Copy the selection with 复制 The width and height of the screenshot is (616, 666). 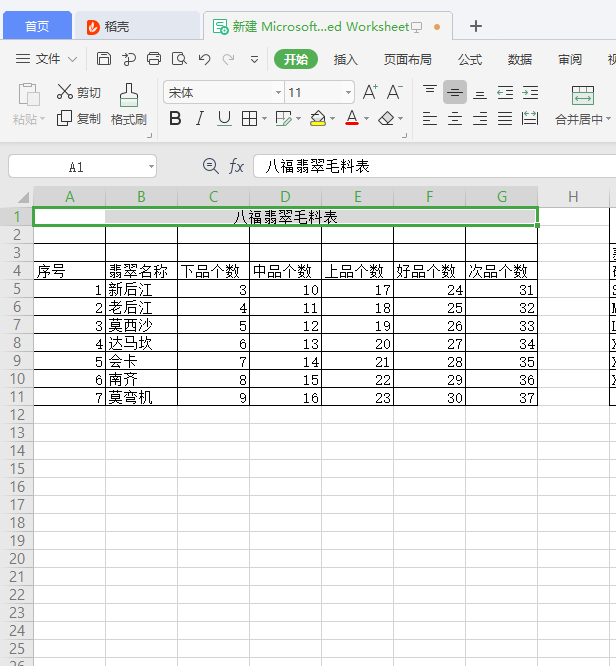tap(79, 119)
